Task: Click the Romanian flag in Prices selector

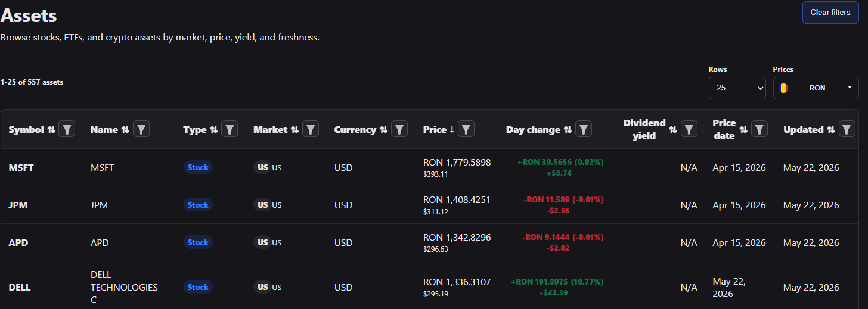Action: 784,88
